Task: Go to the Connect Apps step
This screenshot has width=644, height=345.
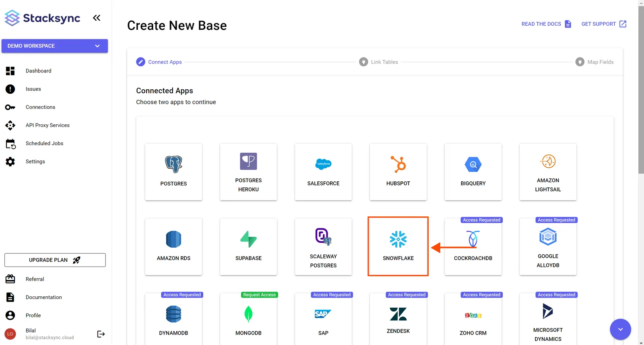Action: [159, 62]
